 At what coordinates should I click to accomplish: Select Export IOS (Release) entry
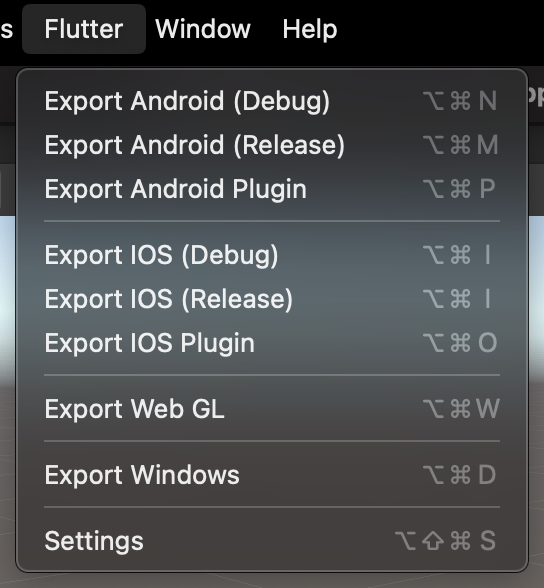tap(272, 299)
